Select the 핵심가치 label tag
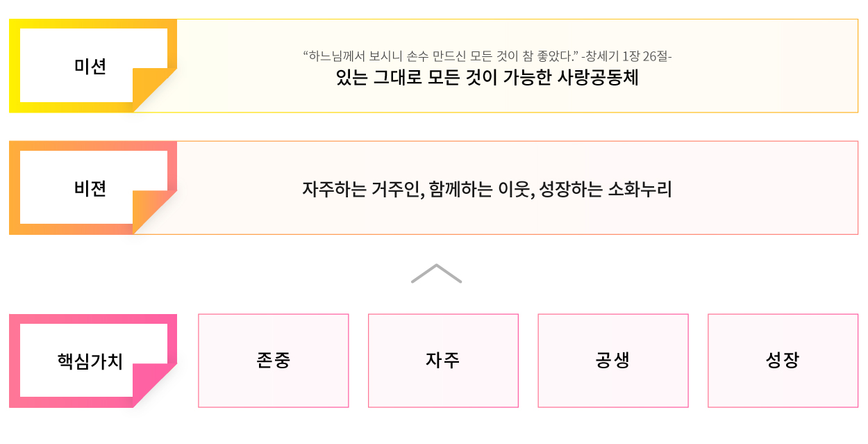 [90, 361]
